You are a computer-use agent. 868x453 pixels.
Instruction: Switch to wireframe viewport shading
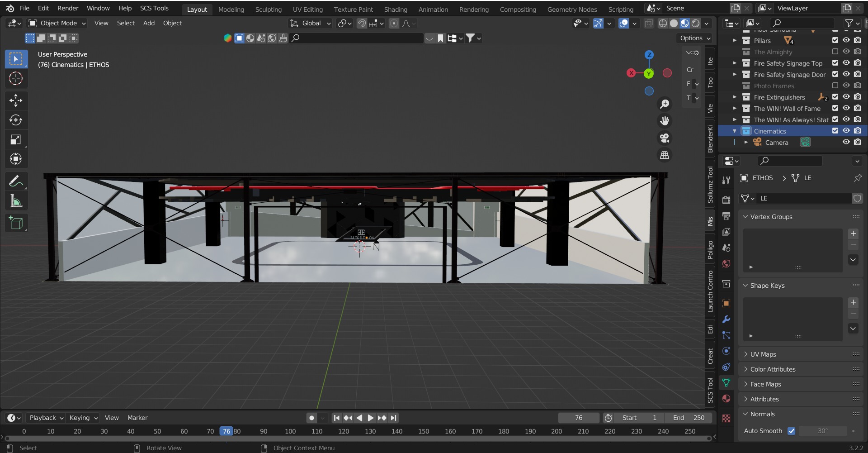[663, 24]
